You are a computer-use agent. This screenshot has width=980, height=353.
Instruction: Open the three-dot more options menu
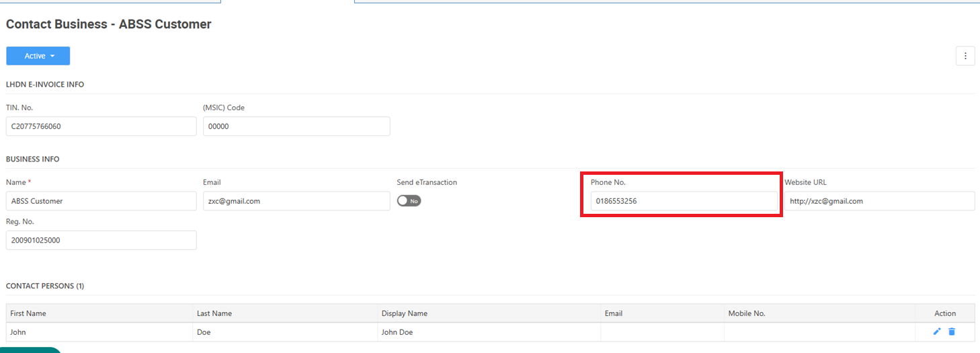(x=965, y=56)
